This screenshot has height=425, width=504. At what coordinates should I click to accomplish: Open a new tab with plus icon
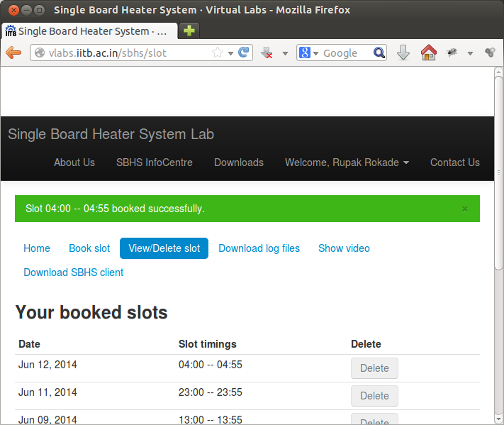[189, 31]
